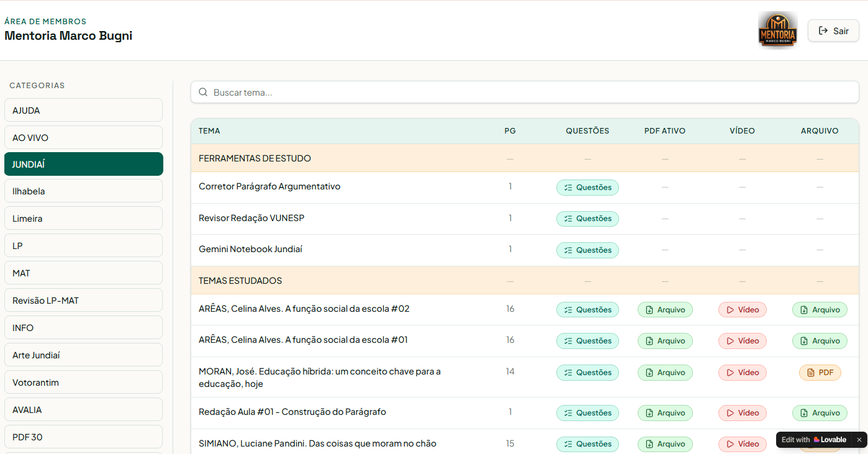Open the orange PDF button for MORAN
The width and height of the screenshot is (868, 454).
point(820,373)
